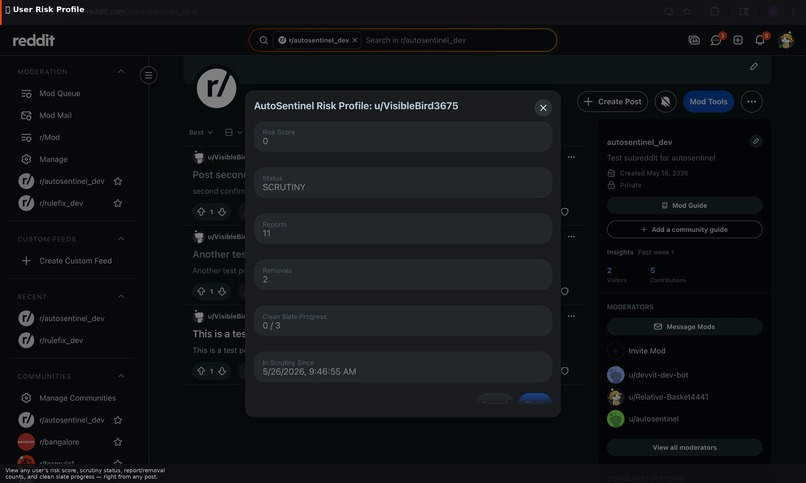Image resolution: width=806 pixels, height=483 pixels.
Task: Click View all moderators
Action: (x=684, y=448)
